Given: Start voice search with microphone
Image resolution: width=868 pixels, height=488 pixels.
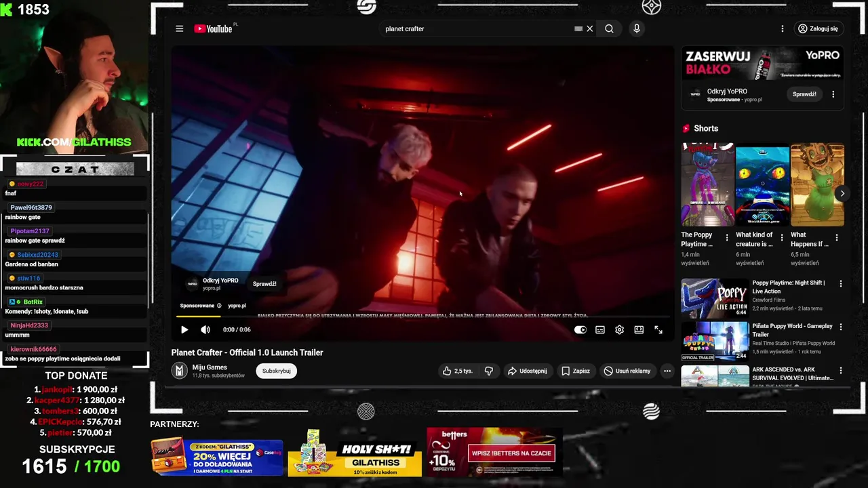Looking at the screenshot, I should pos(636,28).
